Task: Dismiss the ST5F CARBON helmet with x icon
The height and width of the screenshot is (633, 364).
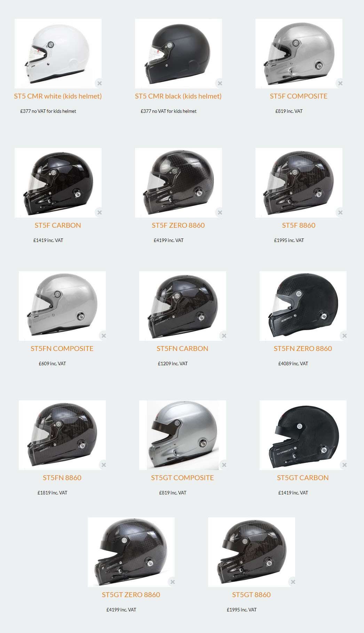Action: tap(100, 212)
